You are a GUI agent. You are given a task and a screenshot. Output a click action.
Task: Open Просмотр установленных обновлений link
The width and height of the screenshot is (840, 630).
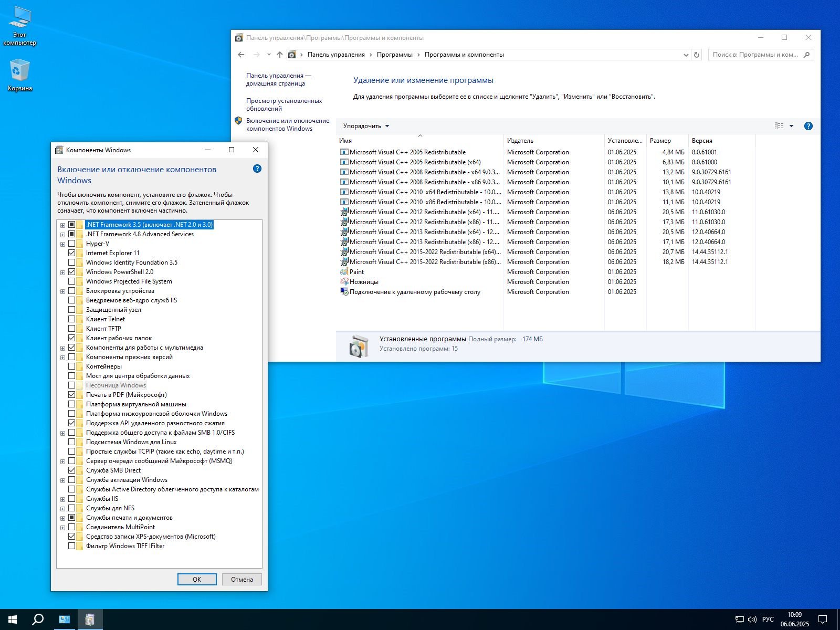(284, 104)
